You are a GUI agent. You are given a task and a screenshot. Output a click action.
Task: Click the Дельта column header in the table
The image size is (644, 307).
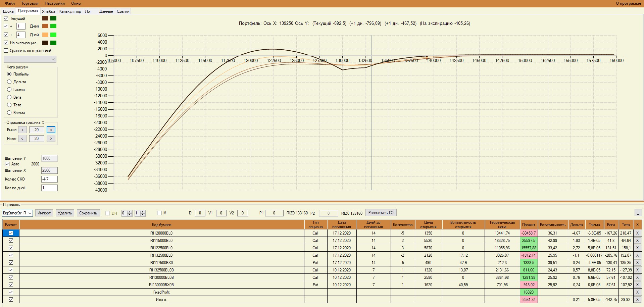[x=576, y=225]
